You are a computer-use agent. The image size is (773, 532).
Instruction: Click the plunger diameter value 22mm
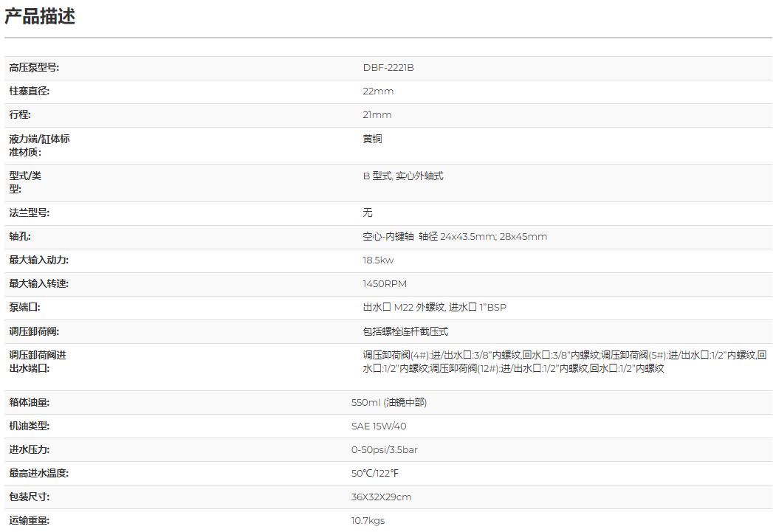pyautogui.click(x=378, y=91)
